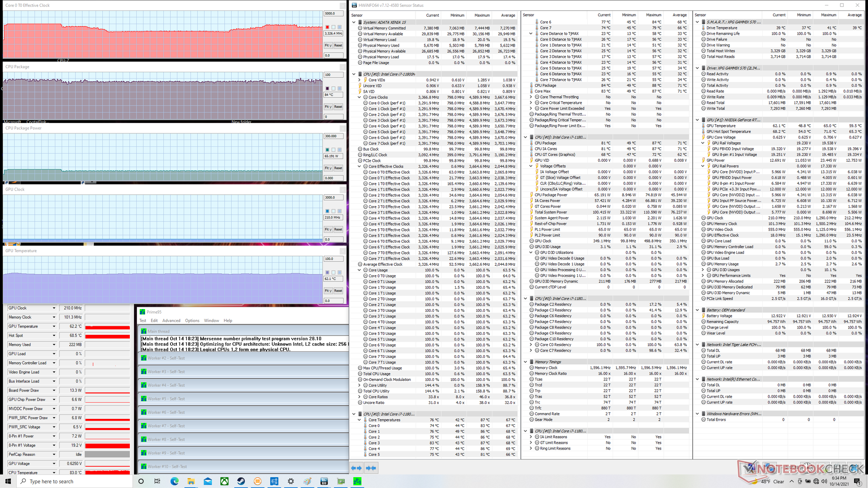Screen dimensions: 868x488
Task: Open Steam from the taskbar
Action: point(241,481)
